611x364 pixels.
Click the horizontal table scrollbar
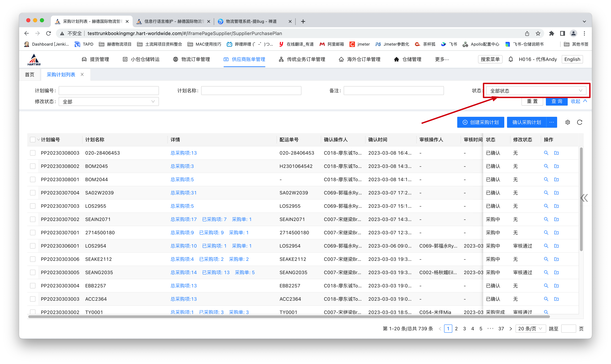click(x=289, y=317)
